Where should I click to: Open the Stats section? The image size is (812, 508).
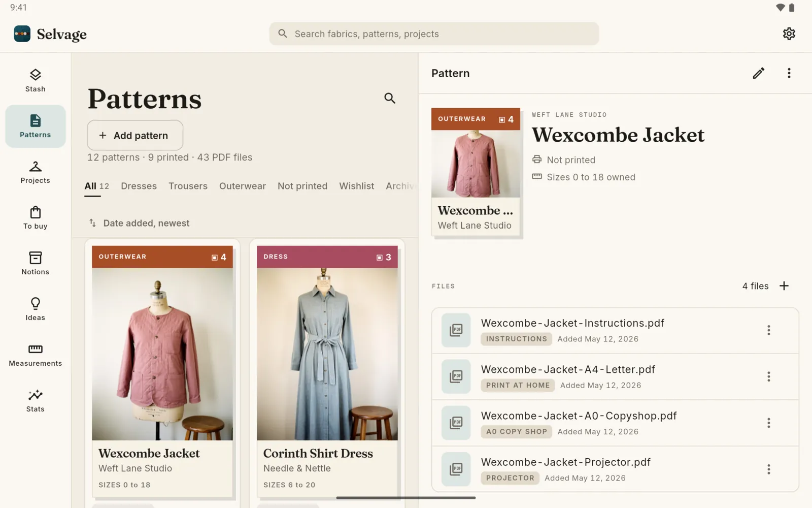[x=36, y=401]
